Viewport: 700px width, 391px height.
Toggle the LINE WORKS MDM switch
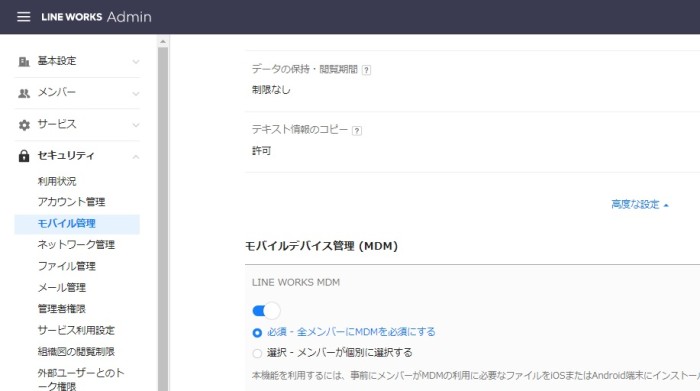(x=266, y=311)
